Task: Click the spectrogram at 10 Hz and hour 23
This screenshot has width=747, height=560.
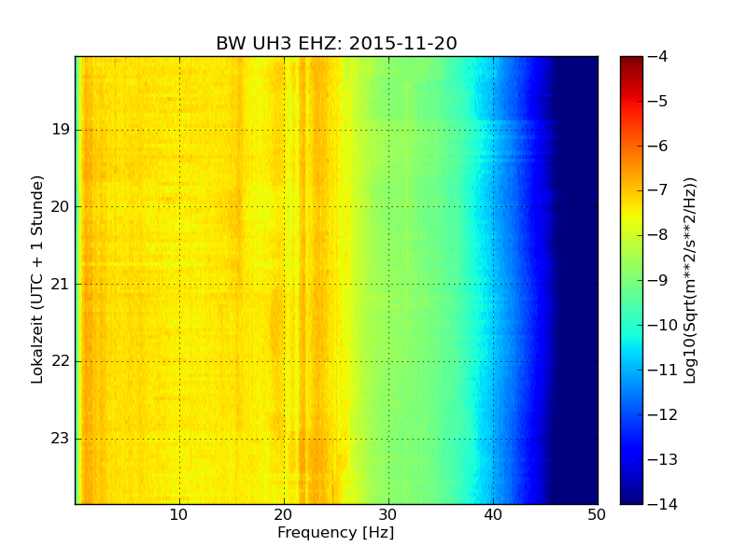Action: [x=179, y=439]
